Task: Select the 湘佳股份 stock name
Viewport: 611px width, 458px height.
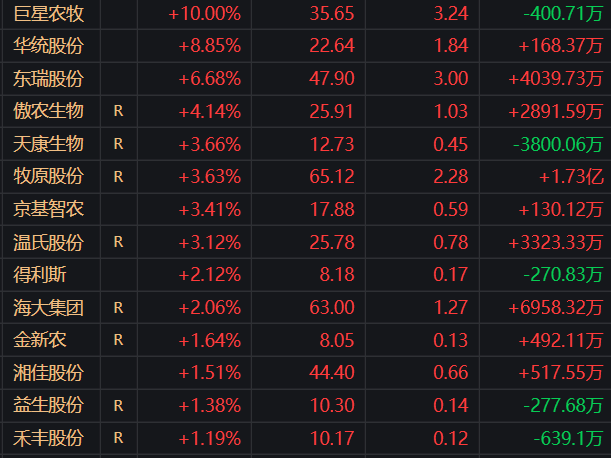Action: click(x=48, y=373)
